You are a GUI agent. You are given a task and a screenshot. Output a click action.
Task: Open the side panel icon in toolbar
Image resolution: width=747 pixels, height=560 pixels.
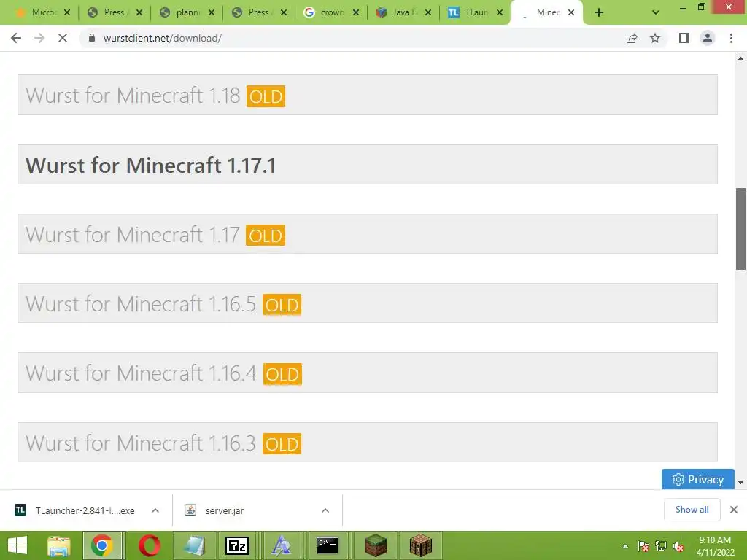pos(684,38)
